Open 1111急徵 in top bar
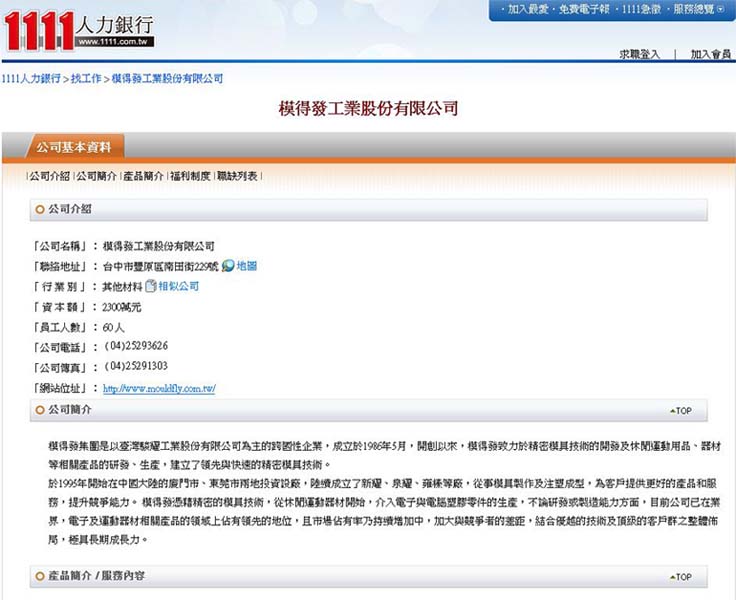Viewport: 736px width, 600px height. (x=642, y=9)
